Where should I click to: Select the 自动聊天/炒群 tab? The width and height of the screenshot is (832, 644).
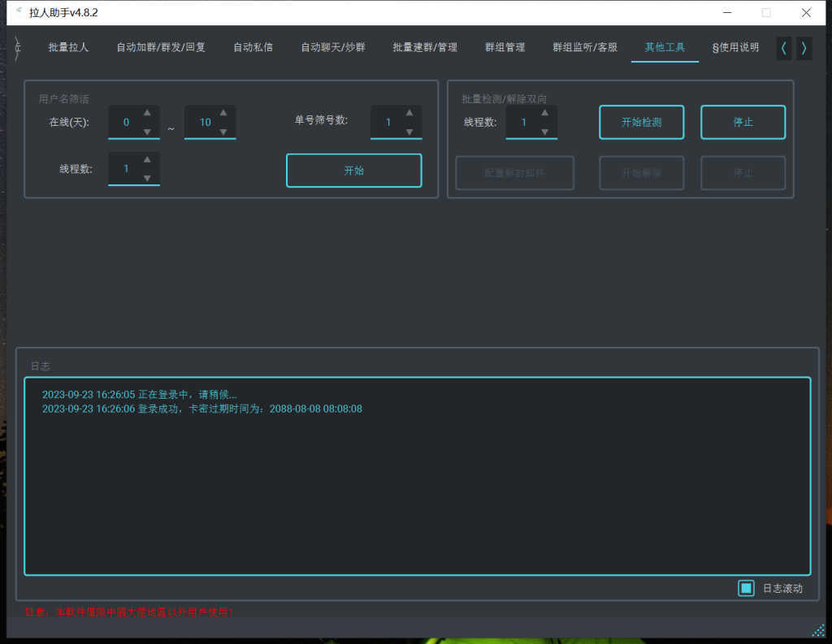(332, 47)
